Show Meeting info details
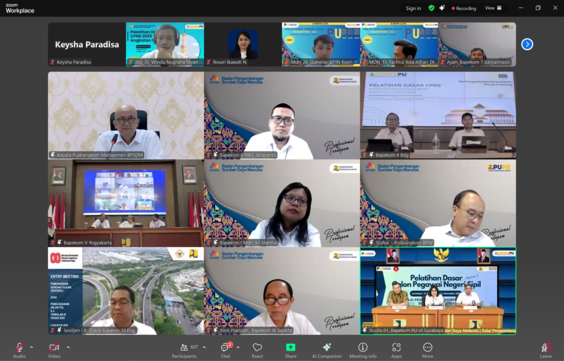Viewport: 564px width, 361px height. click(x=363, y=350)
